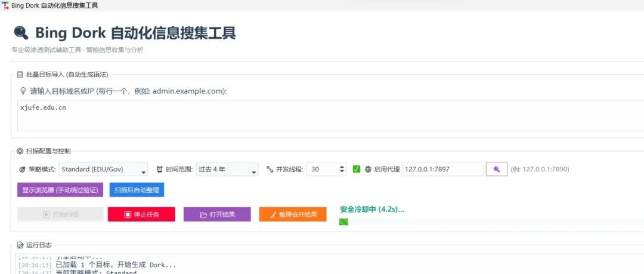Viewport: 644px width, 274px height.
Task: Click the red 停止任务 button
Action: point(141,214)
